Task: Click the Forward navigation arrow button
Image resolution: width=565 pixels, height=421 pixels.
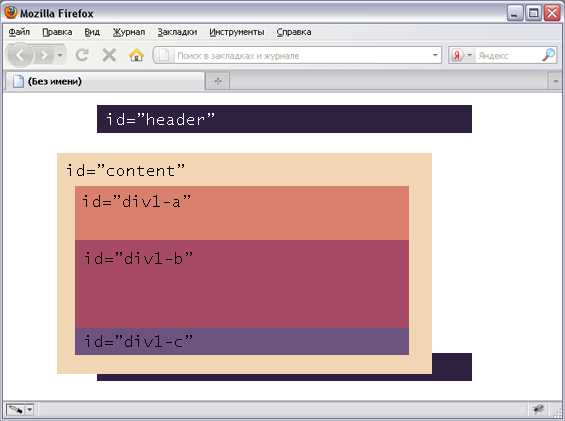Action: (x=44, y=56)
